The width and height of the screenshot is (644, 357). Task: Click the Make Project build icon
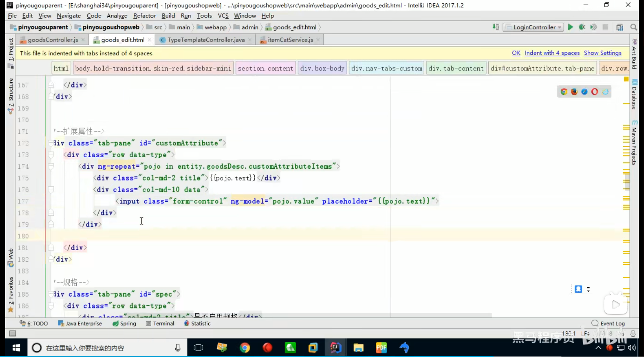coord(496,27)
